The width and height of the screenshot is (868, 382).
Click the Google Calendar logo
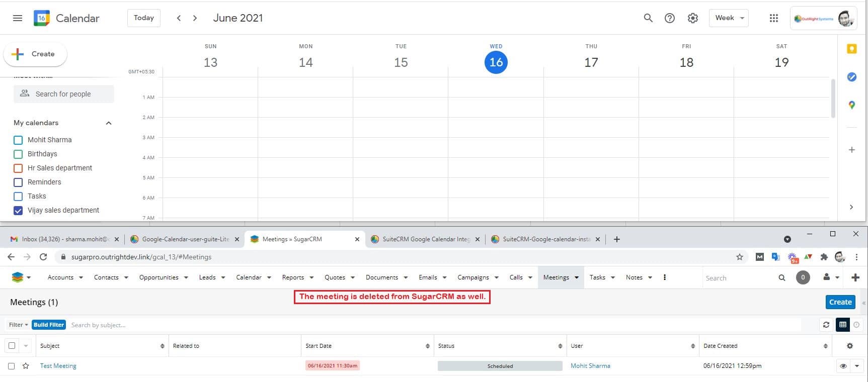tap(42, 18)
